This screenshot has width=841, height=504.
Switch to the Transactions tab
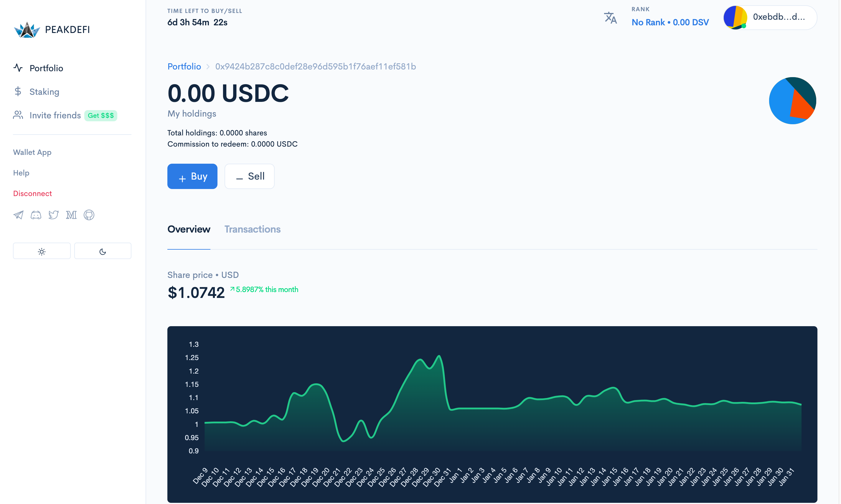point(252,230)
